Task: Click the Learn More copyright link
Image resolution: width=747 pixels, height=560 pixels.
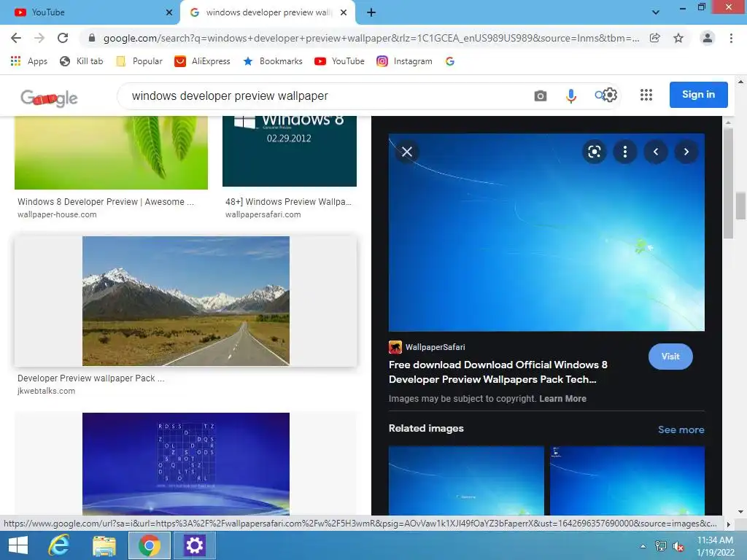Action: pyautogui.click(x=562, y=399)
